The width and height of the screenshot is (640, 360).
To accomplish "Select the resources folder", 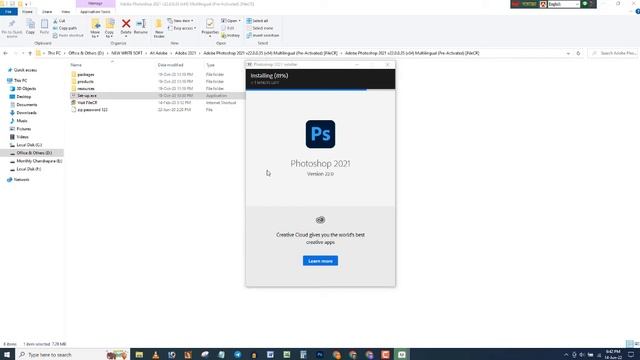I will (x=86, y=89).
